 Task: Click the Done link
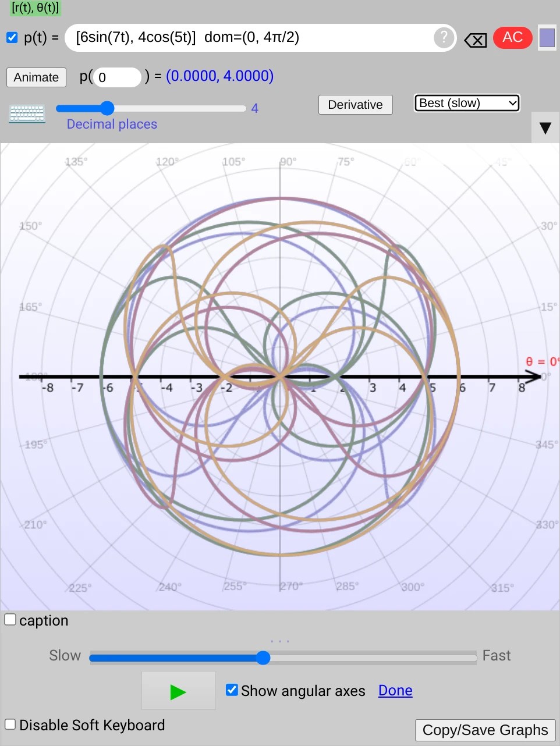tap(395, 690)
